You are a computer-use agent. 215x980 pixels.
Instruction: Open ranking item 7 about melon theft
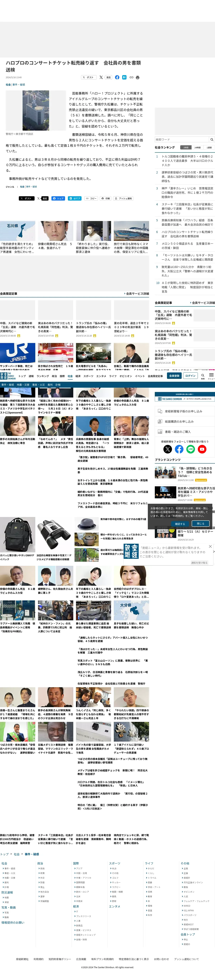click(187, 245)
